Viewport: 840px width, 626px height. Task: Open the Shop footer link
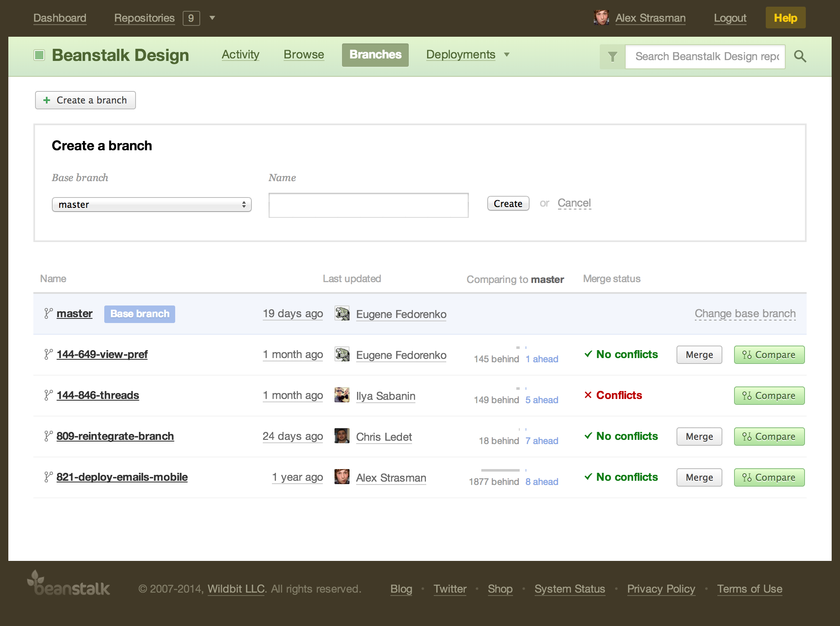[500, 589]
